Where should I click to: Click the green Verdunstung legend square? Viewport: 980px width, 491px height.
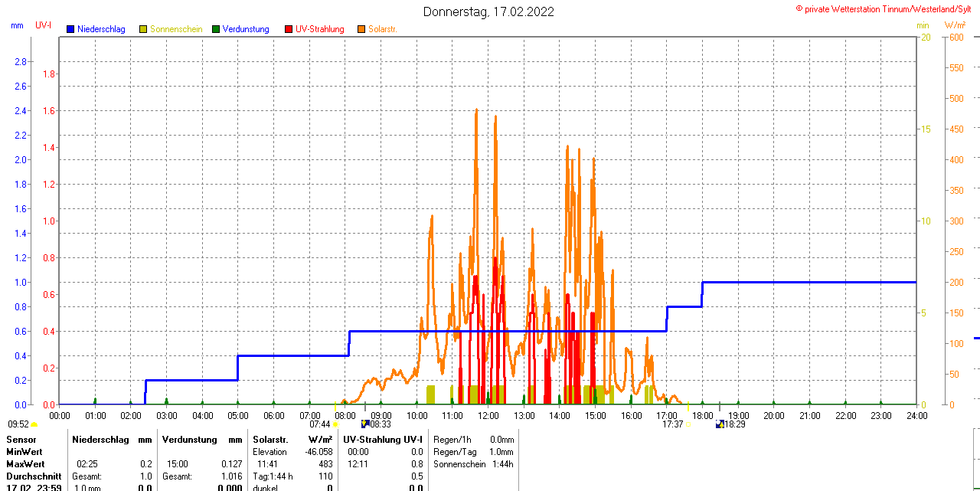point(216,29)
